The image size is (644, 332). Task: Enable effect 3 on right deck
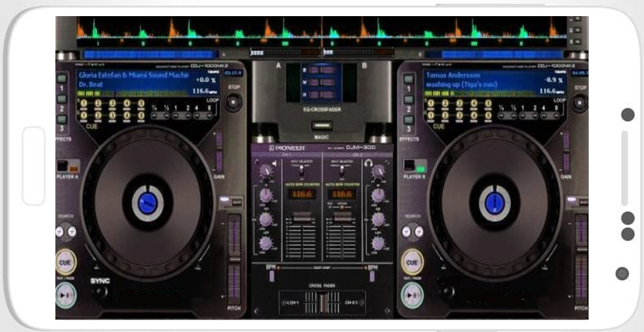pyautogui.click(x=408, y=119)
